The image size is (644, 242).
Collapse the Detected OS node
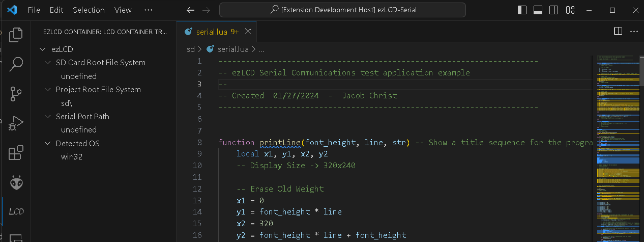pyautogui.click(x=47, y=144)
